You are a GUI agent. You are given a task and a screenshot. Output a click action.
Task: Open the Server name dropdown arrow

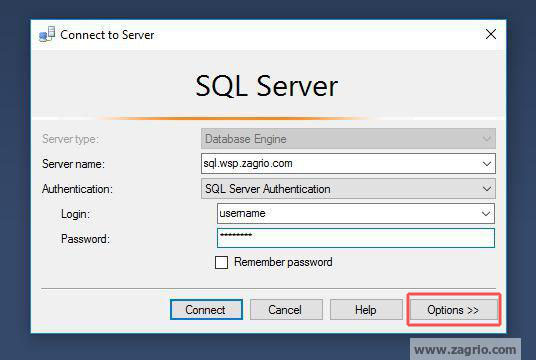point(487,164)
